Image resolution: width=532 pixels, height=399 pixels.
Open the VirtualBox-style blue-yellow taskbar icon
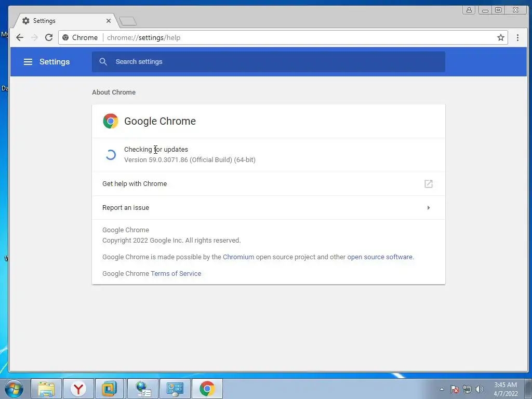pyautogui.click(x=109, y=389)
